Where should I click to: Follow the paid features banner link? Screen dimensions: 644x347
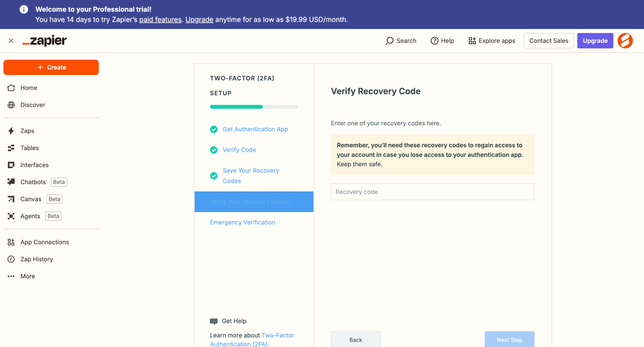[160, 20]
